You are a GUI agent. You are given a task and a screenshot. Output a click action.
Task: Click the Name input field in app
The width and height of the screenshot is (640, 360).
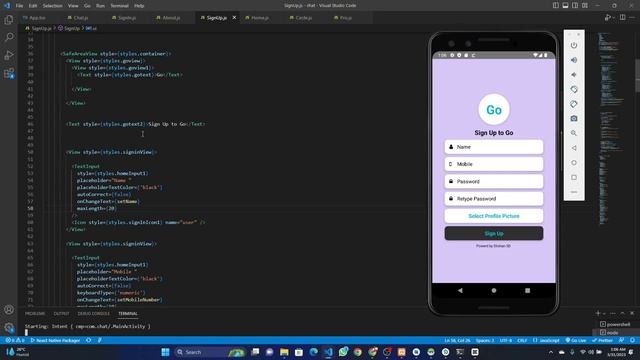pyautogui.click(x=494, y=147)
